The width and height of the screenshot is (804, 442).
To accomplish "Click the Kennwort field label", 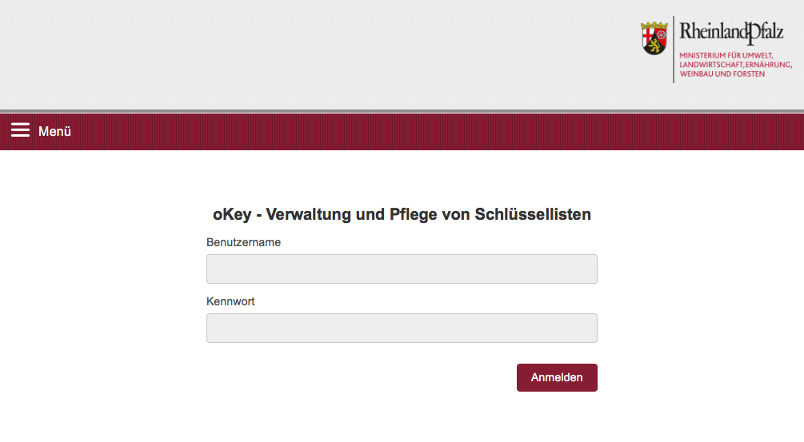I will [x=231, y=301].
